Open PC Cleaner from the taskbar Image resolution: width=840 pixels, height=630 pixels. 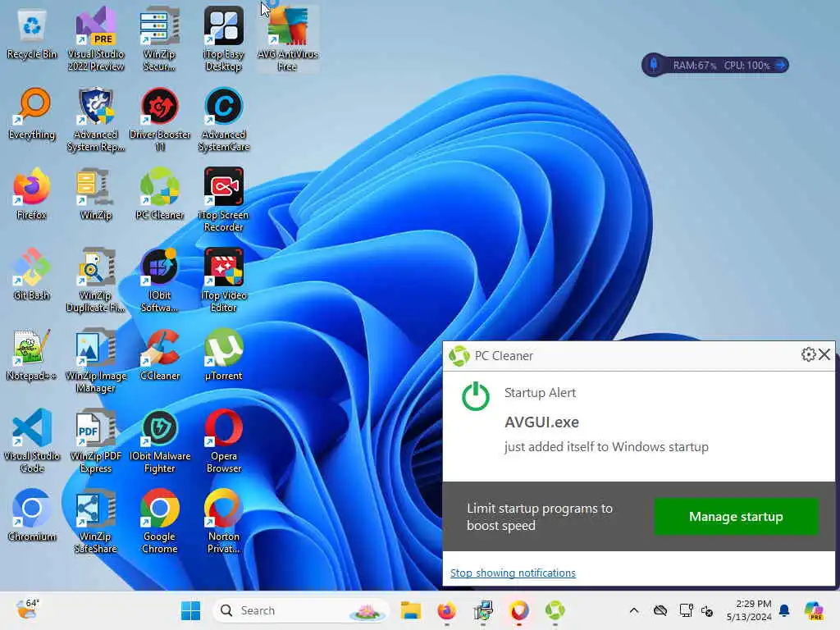click(x=555, y=610)
